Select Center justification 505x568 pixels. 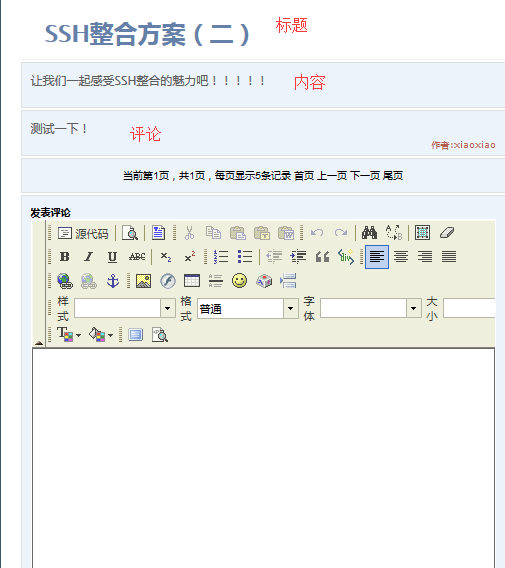pos(401,257)
